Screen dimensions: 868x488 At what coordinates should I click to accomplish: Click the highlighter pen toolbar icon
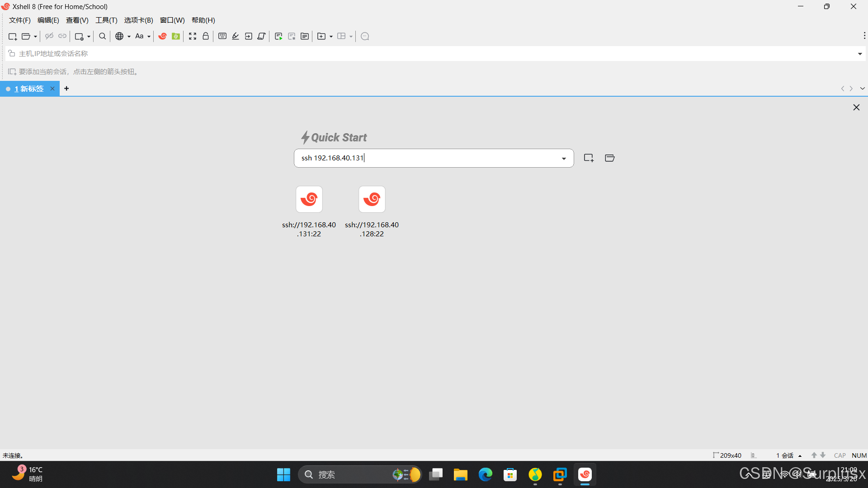(236, 36)
